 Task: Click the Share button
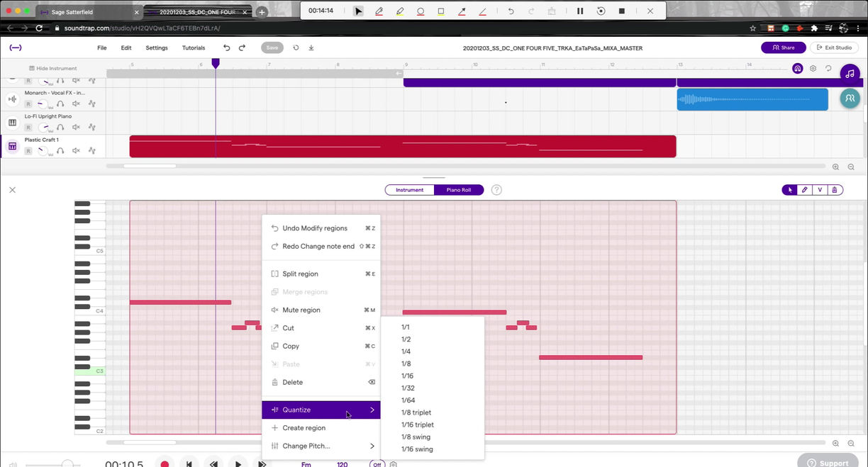(x=784, y=47)
